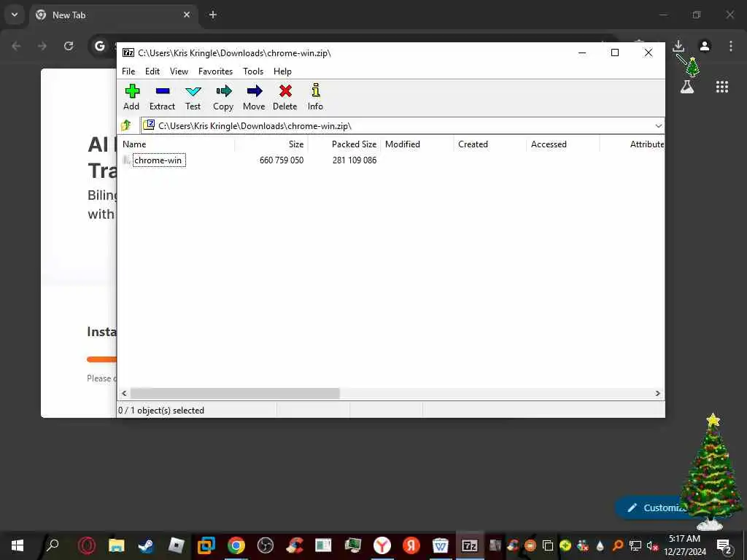Select the New Tab Chrome tab

(113, 15)
